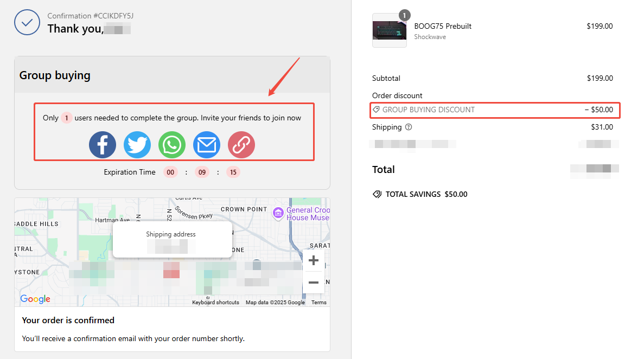Copy the group invite link icon
This screenshot has height=359, width=644.
pos(241,145)
